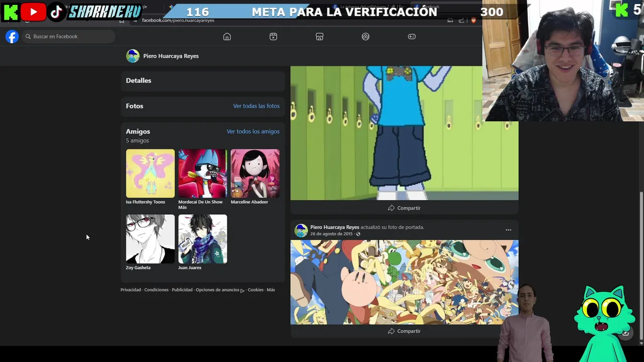This screenshot has height=362, width=644.
Task: Click the facebook.com/piero.huarcayareyes address bar
Action: coord(178,20)
